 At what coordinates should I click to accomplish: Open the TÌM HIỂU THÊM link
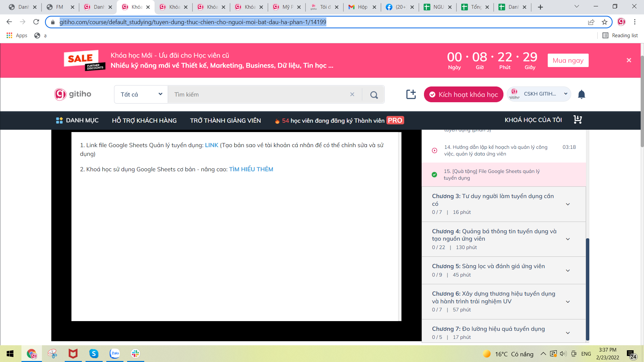pyautogui.click(x=251, y=169)
